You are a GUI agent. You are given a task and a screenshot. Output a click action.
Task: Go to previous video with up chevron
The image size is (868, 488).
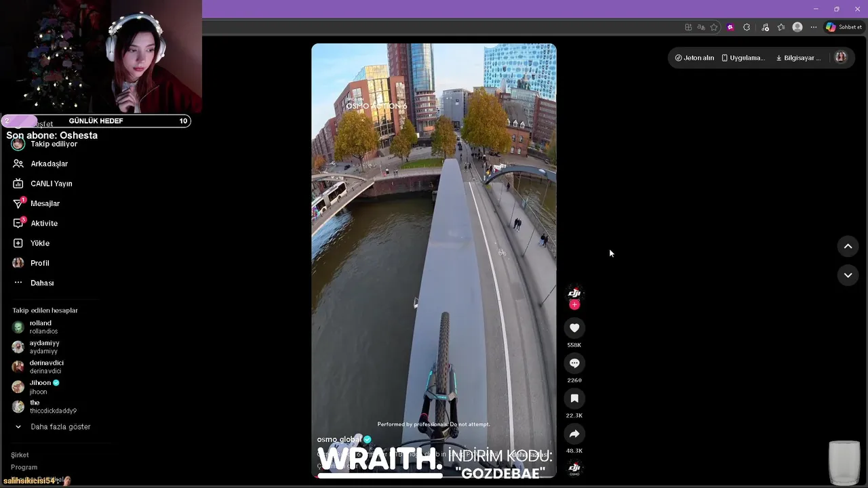point(848,247)
